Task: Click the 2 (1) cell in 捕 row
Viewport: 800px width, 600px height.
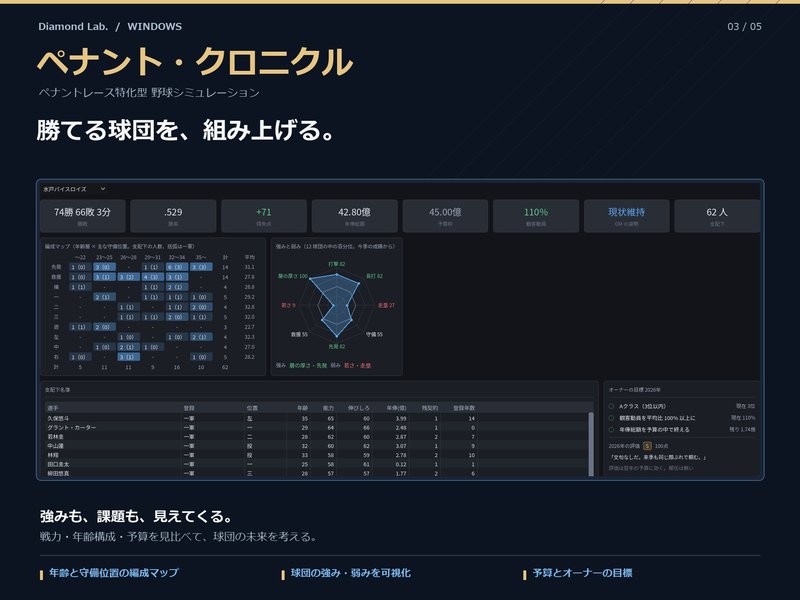Action: tap(177, 287)
